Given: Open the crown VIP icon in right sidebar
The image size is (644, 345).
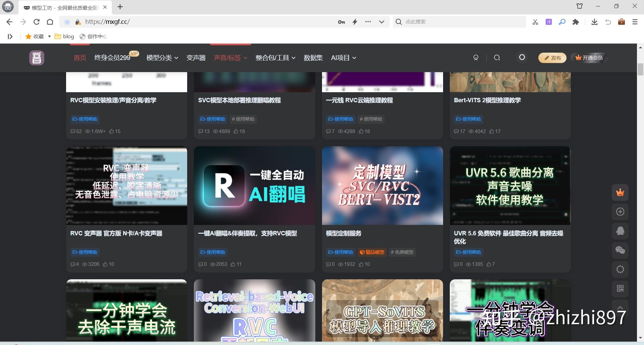Looking at the screenshot, I should [x=620, y=192].
